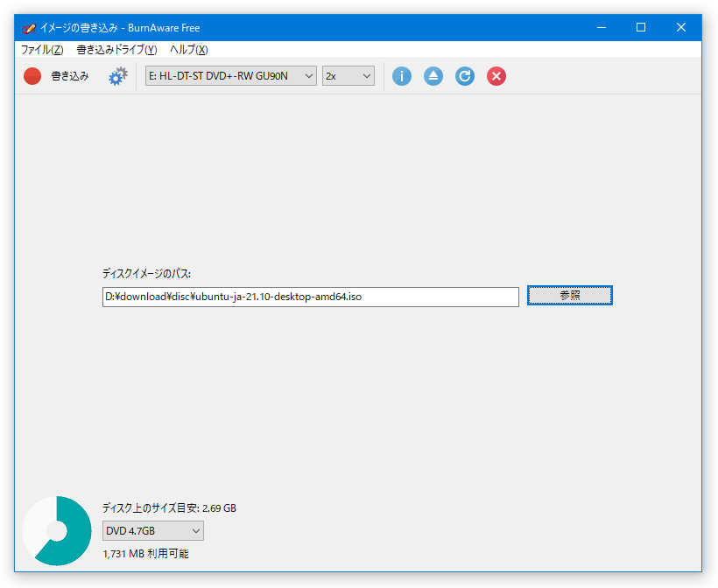
Task: Open the DVD 4.7GB disc type dropdown
Action: (153, 531)
